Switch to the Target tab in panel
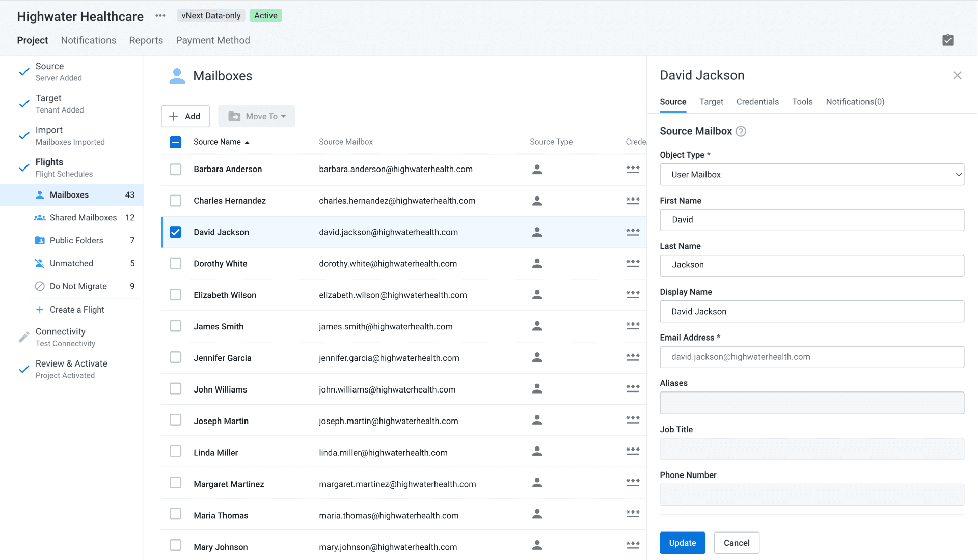 point(711,102)
